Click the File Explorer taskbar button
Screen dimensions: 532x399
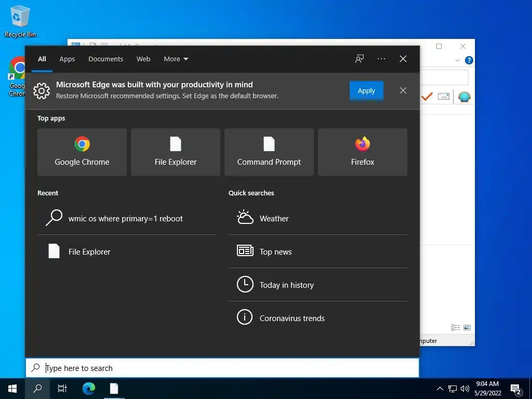[x=114, y=389]
